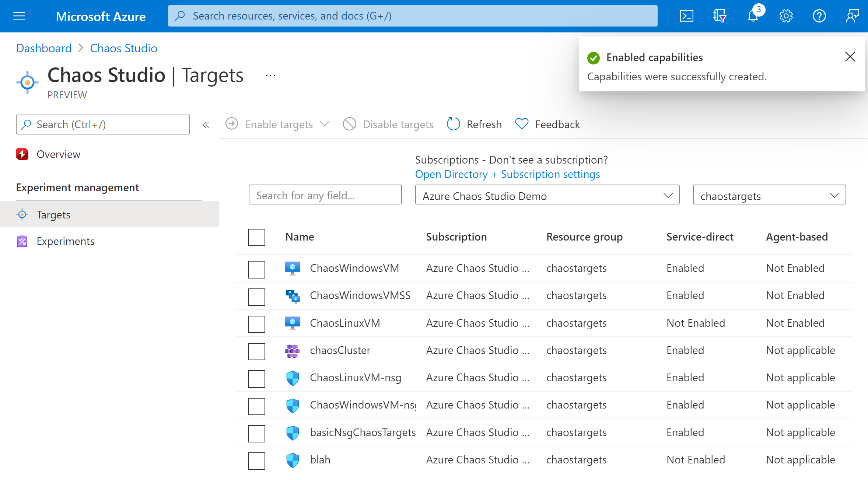The width and height of the screenshot is (868, 480).
Task: Click the collapse sidebar chevron icon
Action: [x=205, y=125]
